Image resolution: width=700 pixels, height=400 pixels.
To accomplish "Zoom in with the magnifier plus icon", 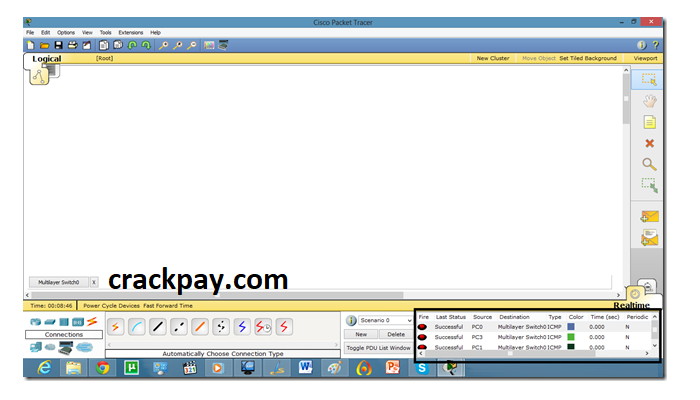I will [164, 45].
